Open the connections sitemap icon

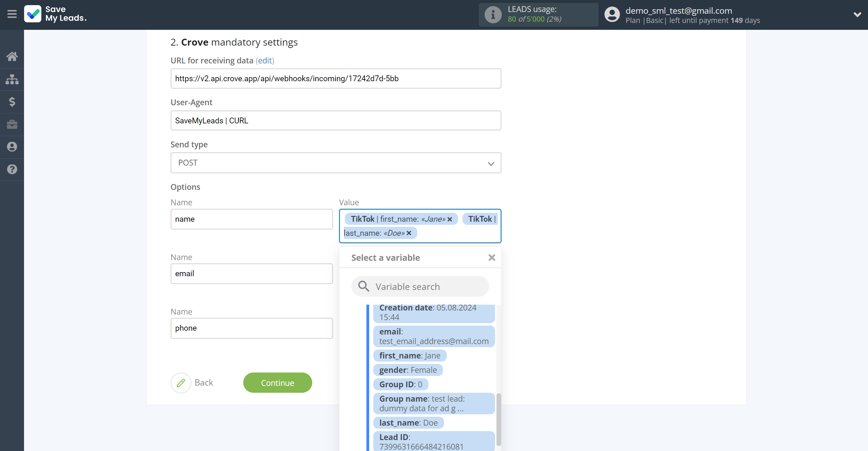(12, 79)
